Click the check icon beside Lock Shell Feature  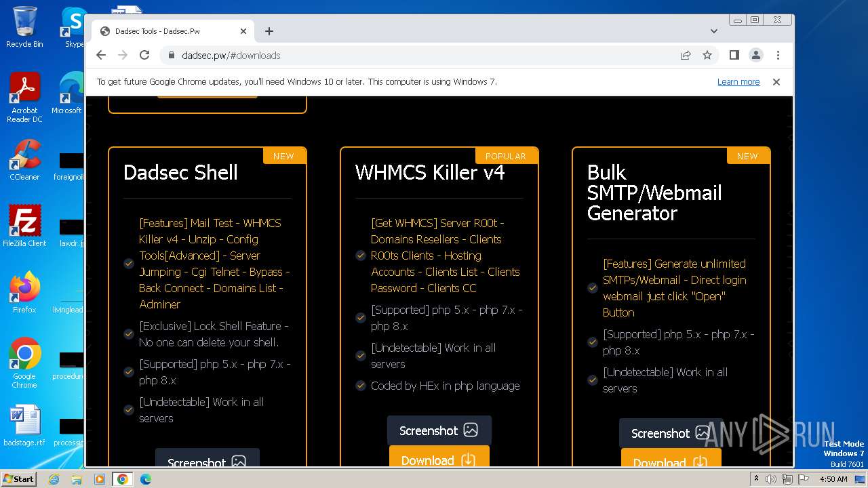coord(129,334)
